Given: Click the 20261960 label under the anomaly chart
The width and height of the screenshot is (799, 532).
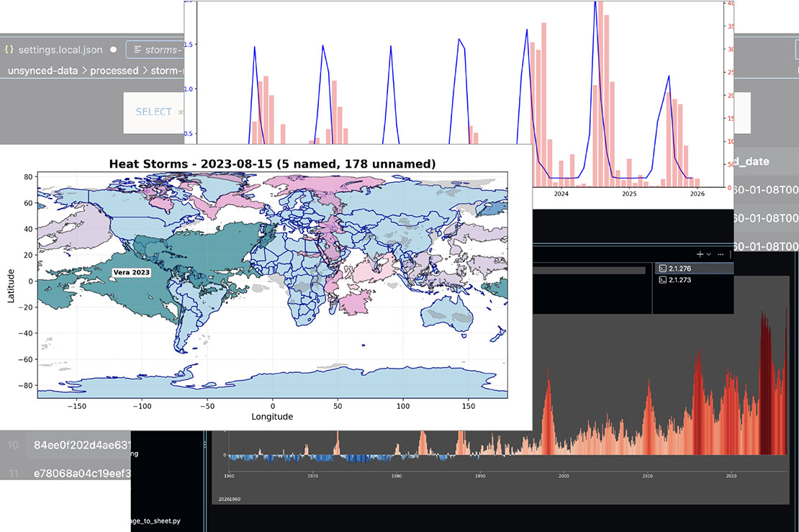Looking at the screenshot, I should coord(230,499).
